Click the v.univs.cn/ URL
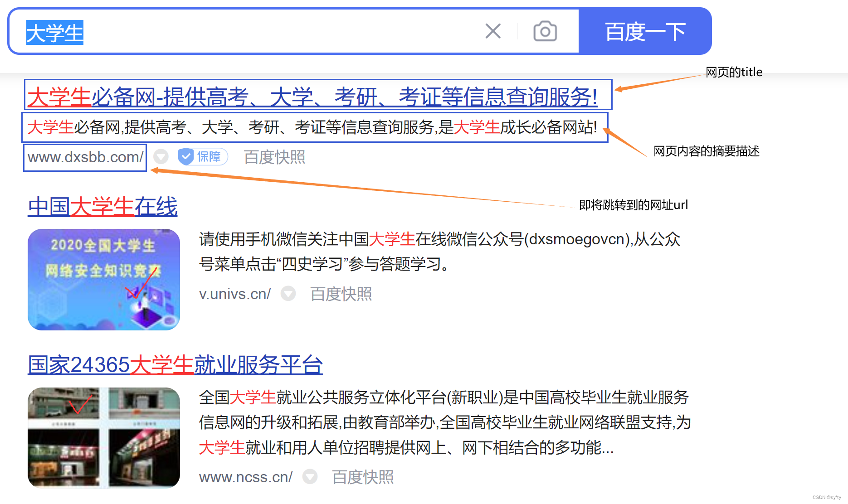848x504 pixels. click(x=235, y=294)
